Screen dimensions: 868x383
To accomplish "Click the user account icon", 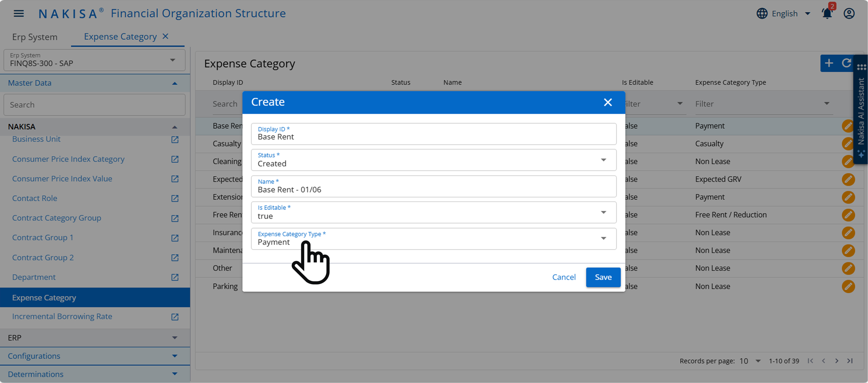I will click(849, 13).
